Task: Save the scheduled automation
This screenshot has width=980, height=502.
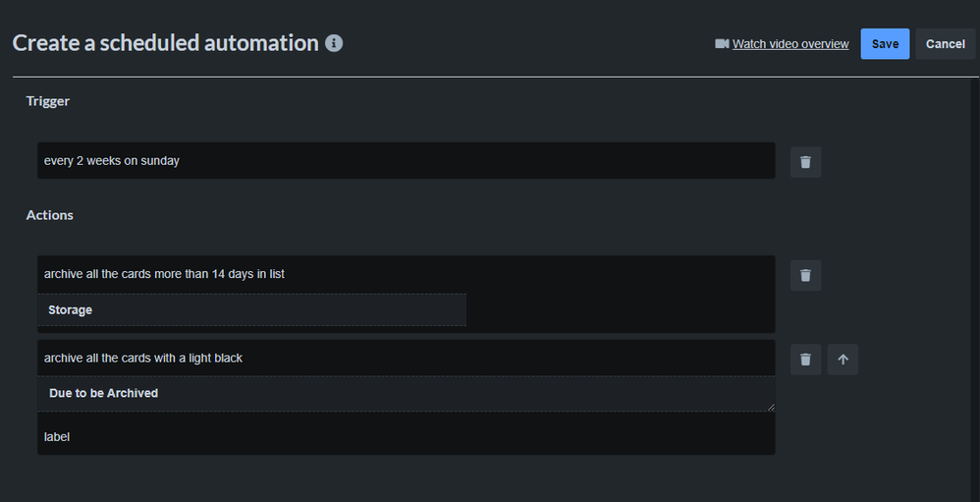Action: pyautogui.click(x=885, y=44)
